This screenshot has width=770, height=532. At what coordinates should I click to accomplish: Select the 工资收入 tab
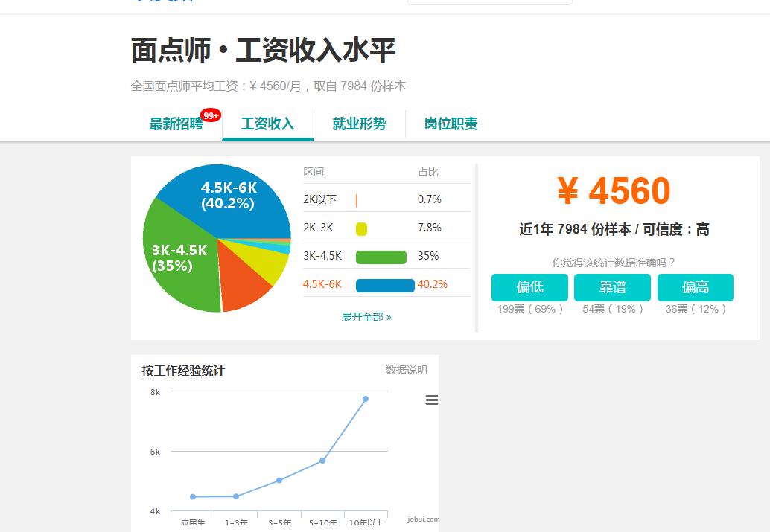click(268, 124)
